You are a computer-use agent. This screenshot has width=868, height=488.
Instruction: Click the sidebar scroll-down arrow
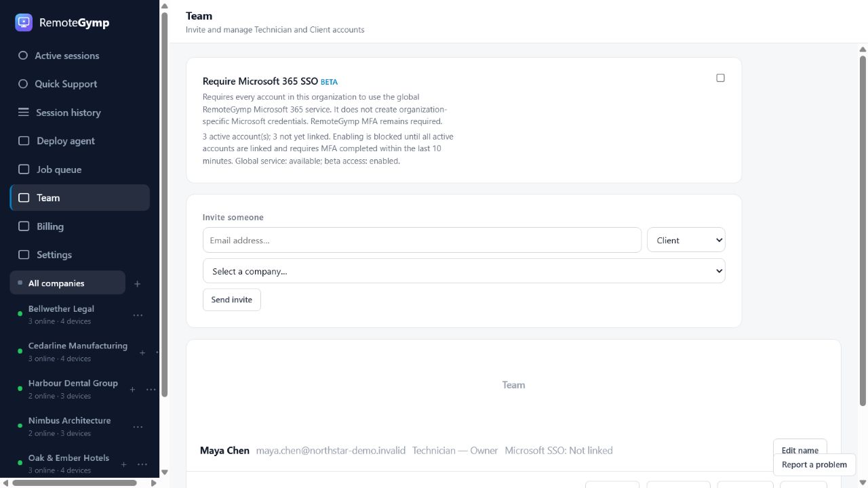164,472
